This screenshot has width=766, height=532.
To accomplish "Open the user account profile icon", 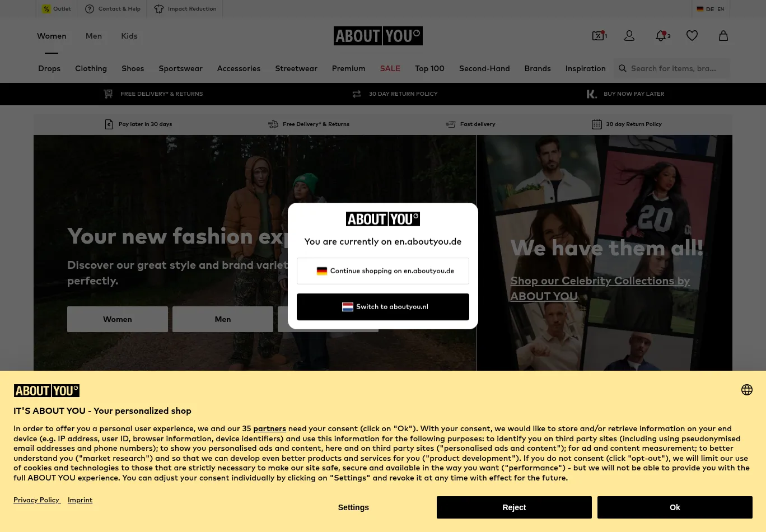I will point(629,36).
